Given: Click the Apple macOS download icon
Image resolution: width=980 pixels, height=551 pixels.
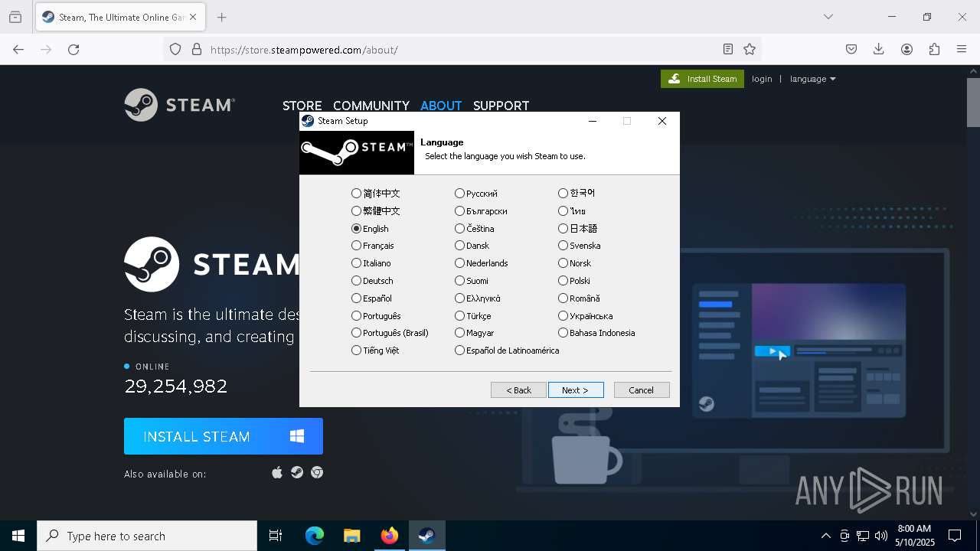Looking at the screenshot, I should 277,472.
